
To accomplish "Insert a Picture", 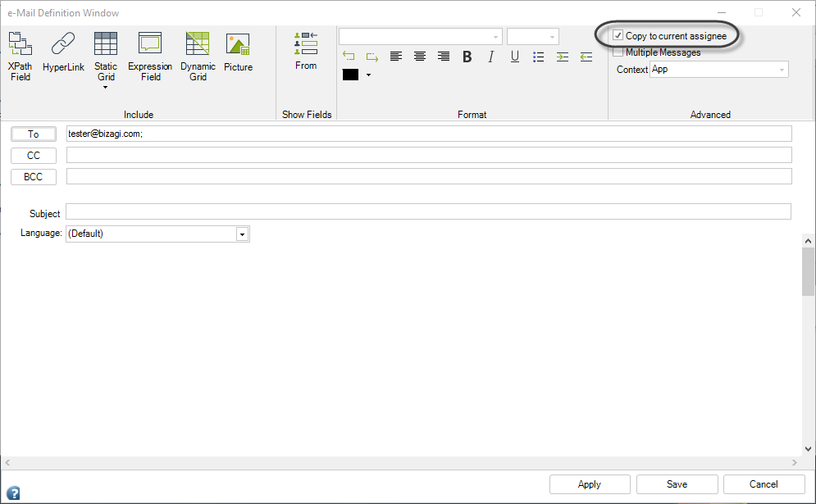I will (238, 52).
